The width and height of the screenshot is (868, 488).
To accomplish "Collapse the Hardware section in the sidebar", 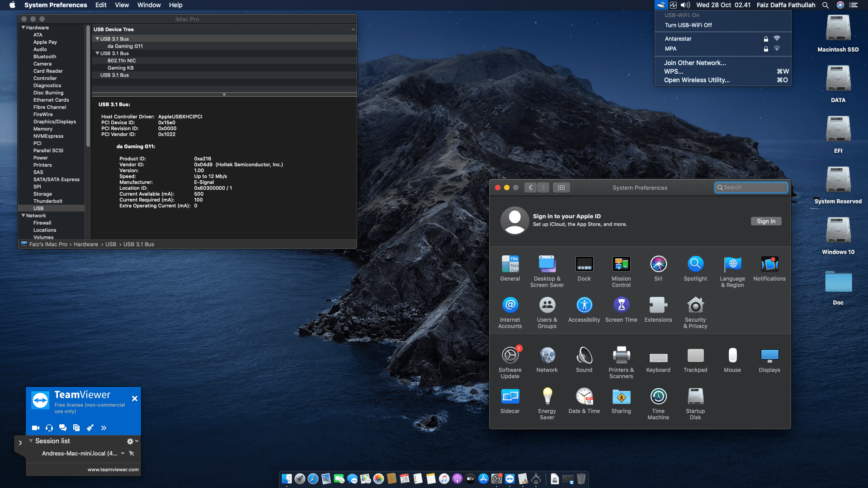I will [x=23, y=28].
